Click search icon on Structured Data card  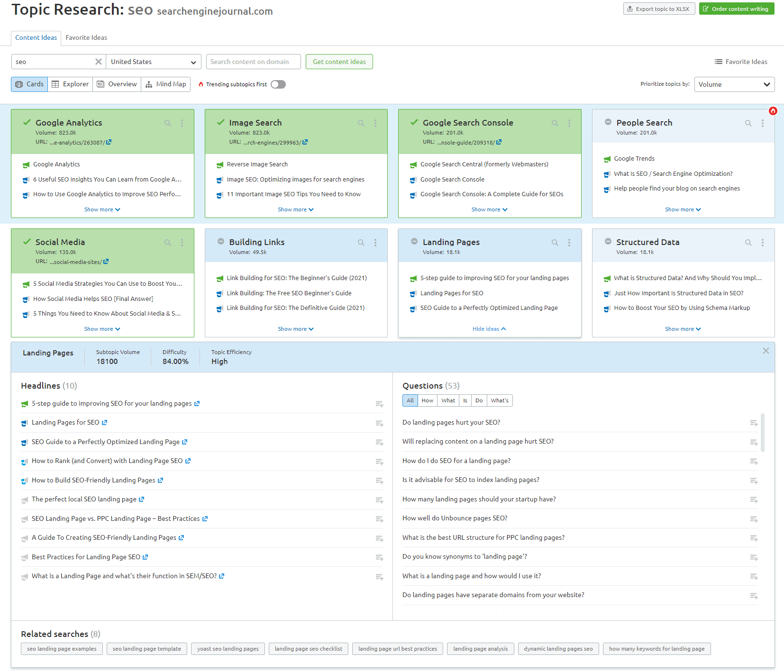coord(748,243)
